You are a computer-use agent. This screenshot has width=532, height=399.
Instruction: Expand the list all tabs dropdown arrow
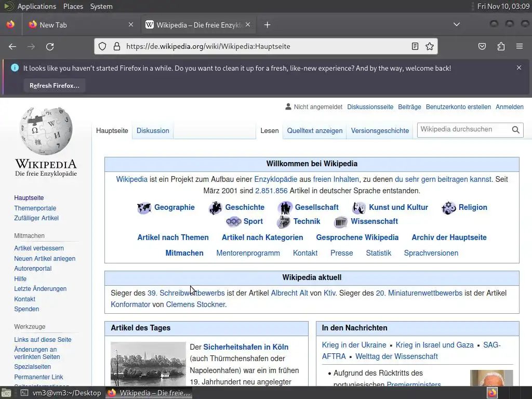(457, 24)
